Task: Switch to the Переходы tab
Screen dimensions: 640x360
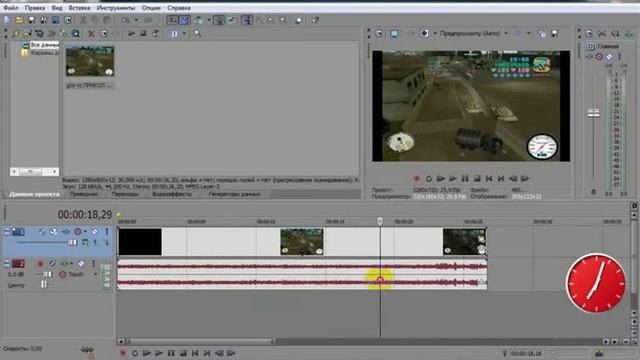Action: (124, 194)
